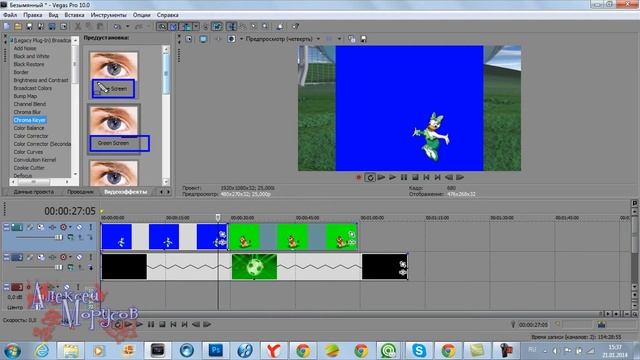The image size is (640, 360).
Task: Open compositing mode of first video track
Action: (70, 237)
